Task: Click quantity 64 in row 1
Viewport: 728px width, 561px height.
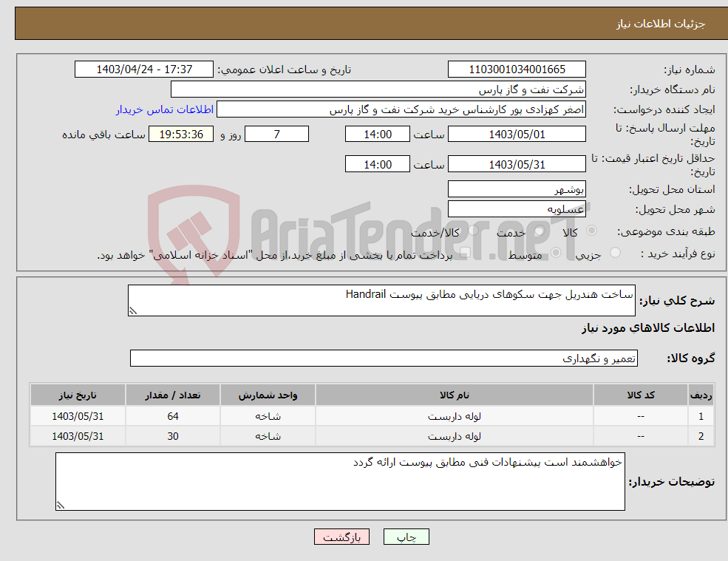Action: point(173,416)
